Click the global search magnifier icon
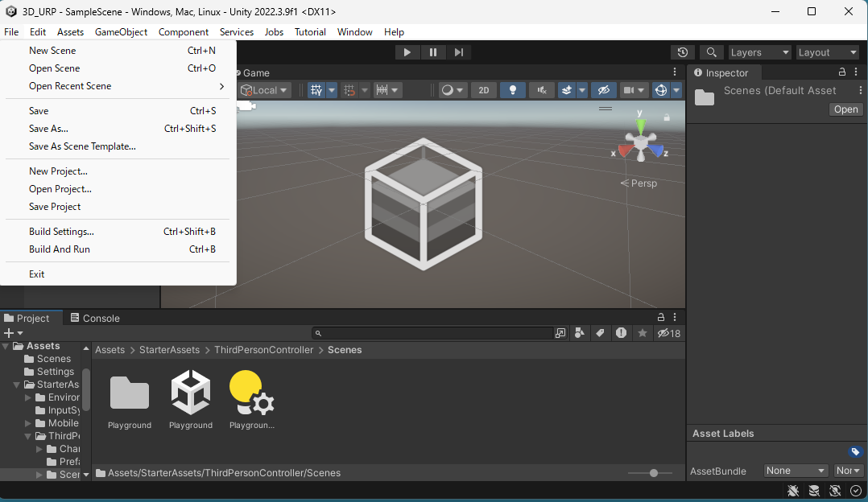 (711, 52)
